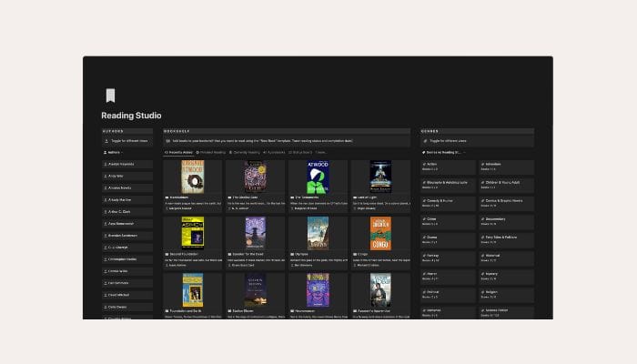
Task: Click person icon beside David Mitchell
Action: click(x=106, y=295)
